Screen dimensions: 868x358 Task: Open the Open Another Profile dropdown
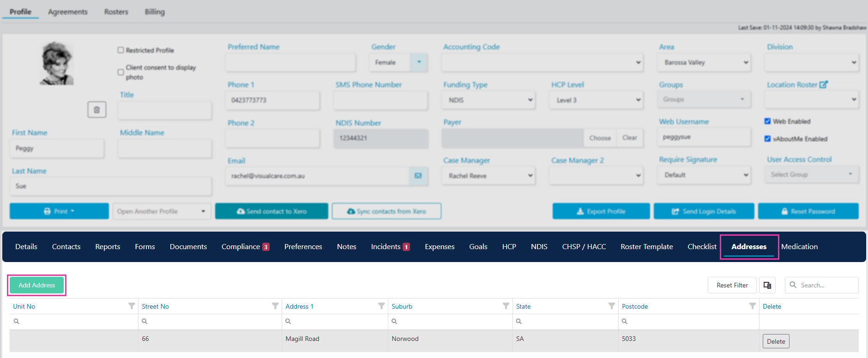[x=162, y=211]
